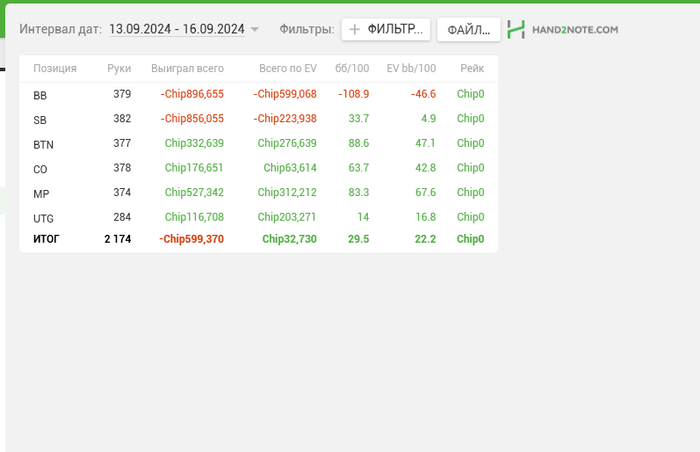Sort by Выиграл всего column header

click(x=187, y=68)
